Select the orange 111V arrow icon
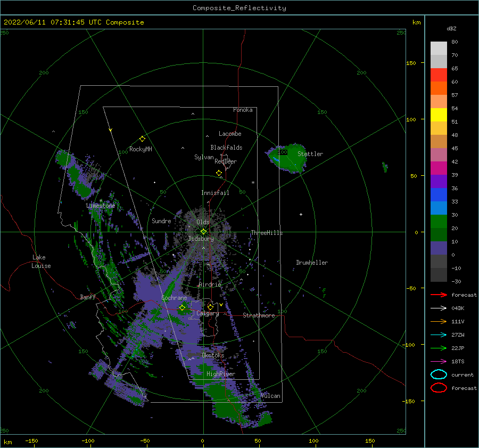Screen dimensions: 479x448 pyautogui.click(x=439, y=321)
